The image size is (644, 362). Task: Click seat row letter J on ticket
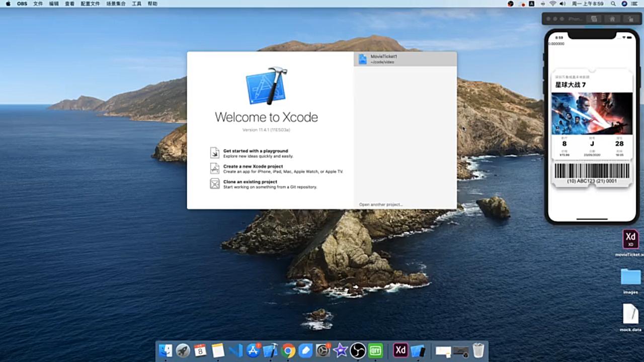pos(592,144)
